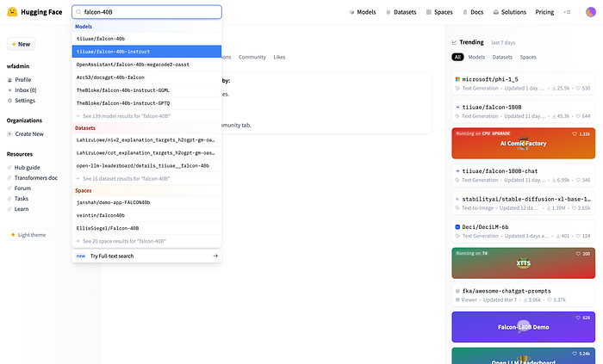
Task: Open Docs from the top navigation
Action: [473, 12]
